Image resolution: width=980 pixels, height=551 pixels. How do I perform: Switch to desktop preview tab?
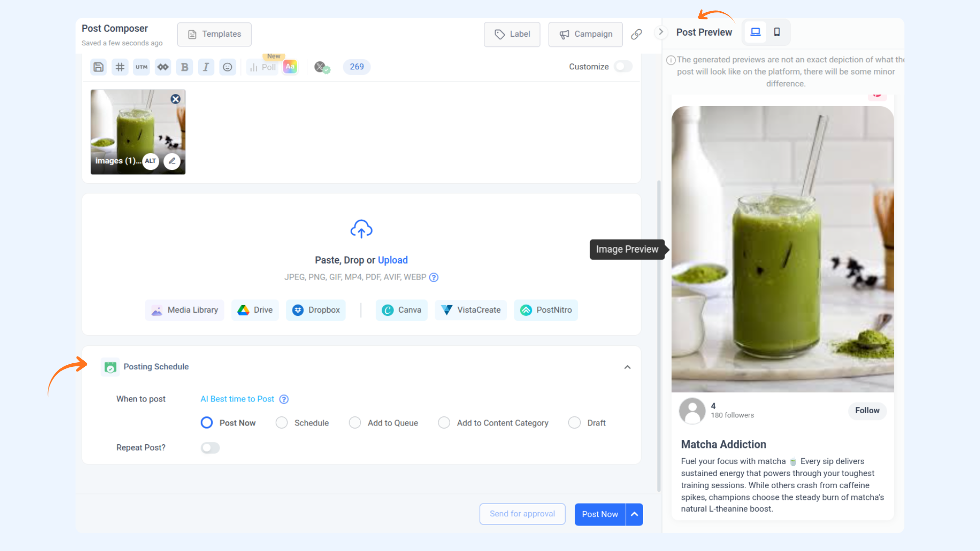pyautogui.click(x=755, y=32)
